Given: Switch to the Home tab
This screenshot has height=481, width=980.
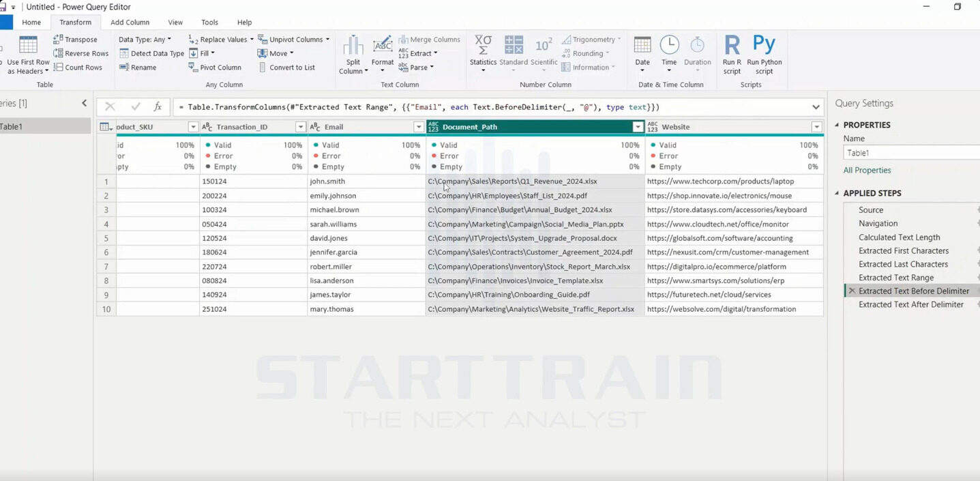Looking at the screenshot, I should 31,23.
